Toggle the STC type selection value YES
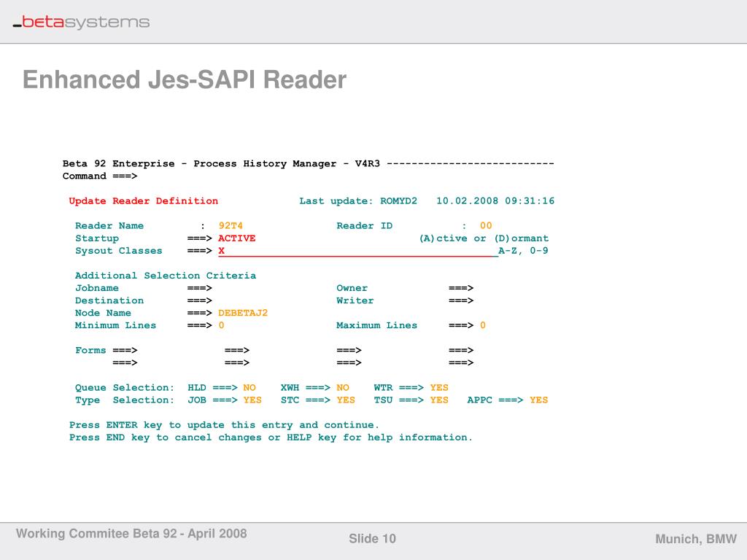747x560 pixels. pyautogui.click(x=345, y=400)
